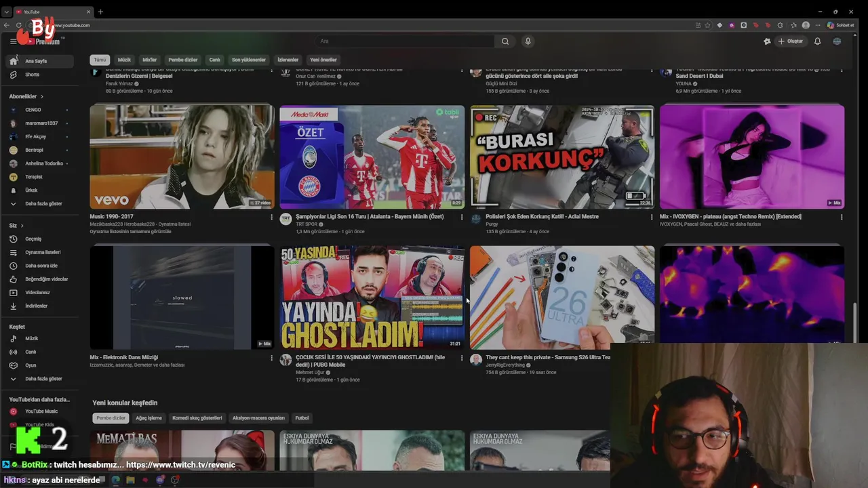
Task: Open Geçmiş watch history
Action: [x=41, y=239]
